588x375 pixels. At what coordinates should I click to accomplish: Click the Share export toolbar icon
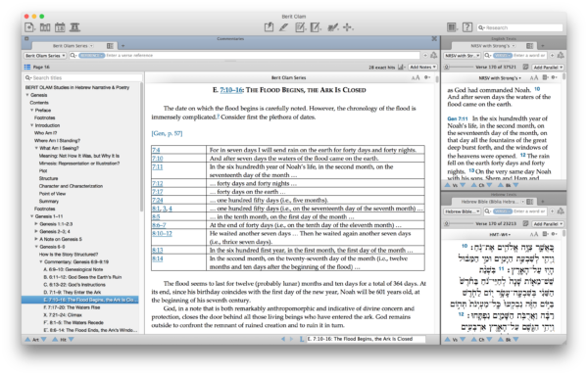tap(269, 27)
